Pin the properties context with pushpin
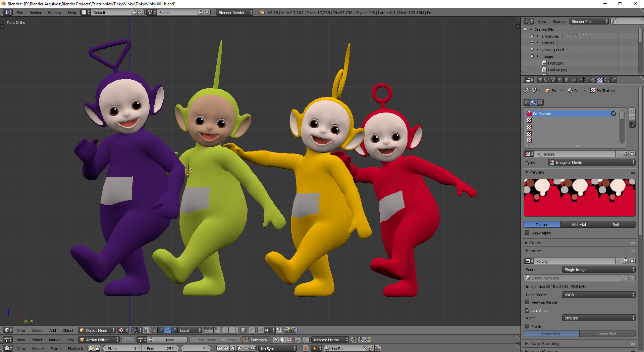644x352 pixels. [527, 91]
